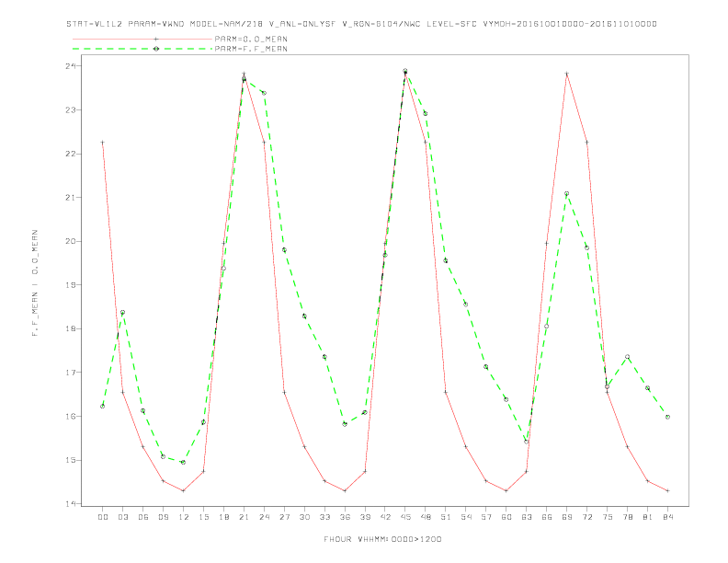Image resolution: width=728 pixels, height=563 pixels.
Task: Click red observed minimum marker at hour 12
Action: point(184,490)
